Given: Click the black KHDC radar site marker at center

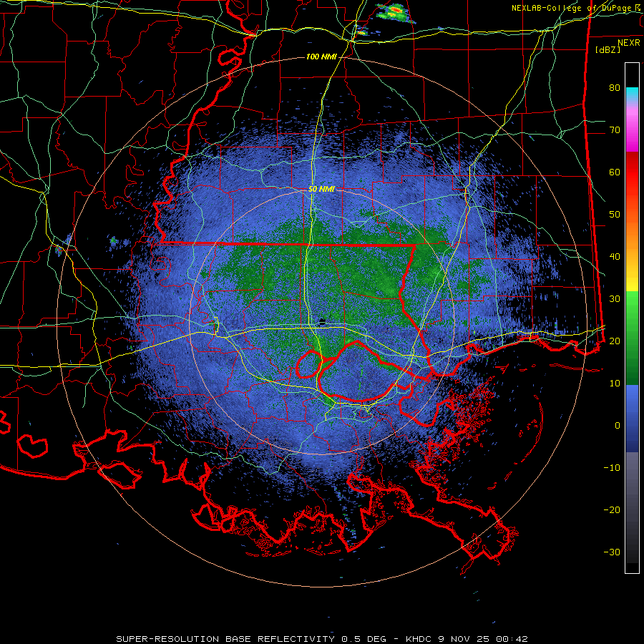Looking at the screenshot, I should [323, 321].
